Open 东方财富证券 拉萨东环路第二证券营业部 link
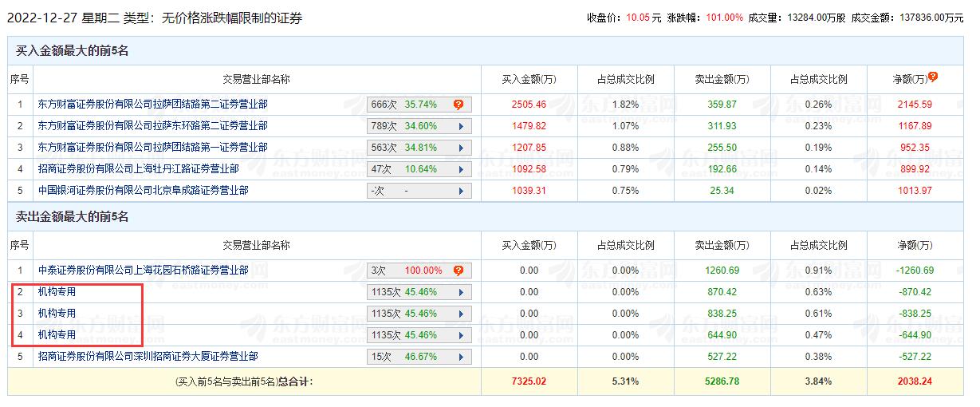The image size is (980, 407). point(152,126)
